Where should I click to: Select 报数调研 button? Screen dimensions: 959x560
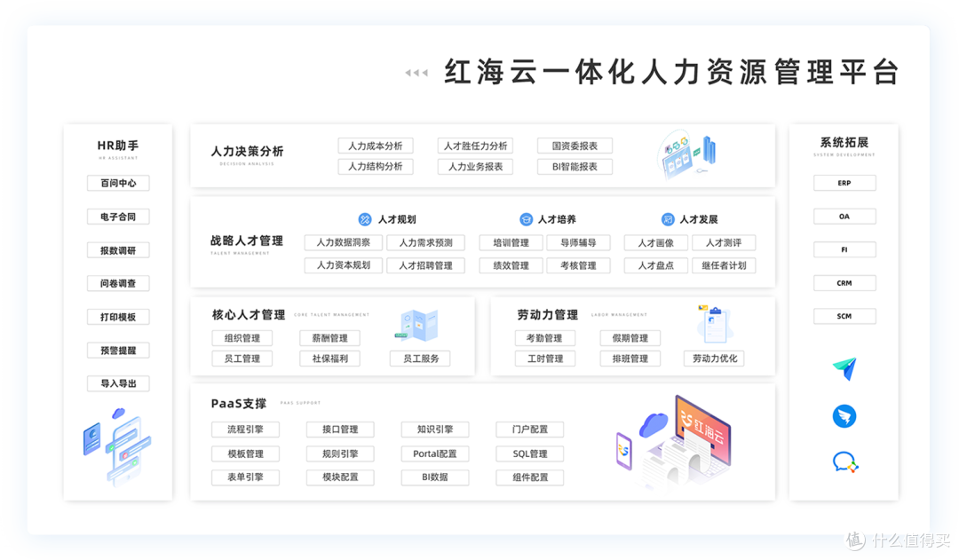click(x=118, y=250)
